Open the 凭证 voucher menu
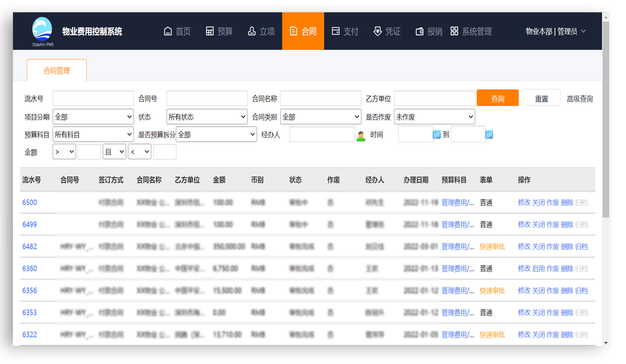 pyautogui.click(x=387, y=32)
